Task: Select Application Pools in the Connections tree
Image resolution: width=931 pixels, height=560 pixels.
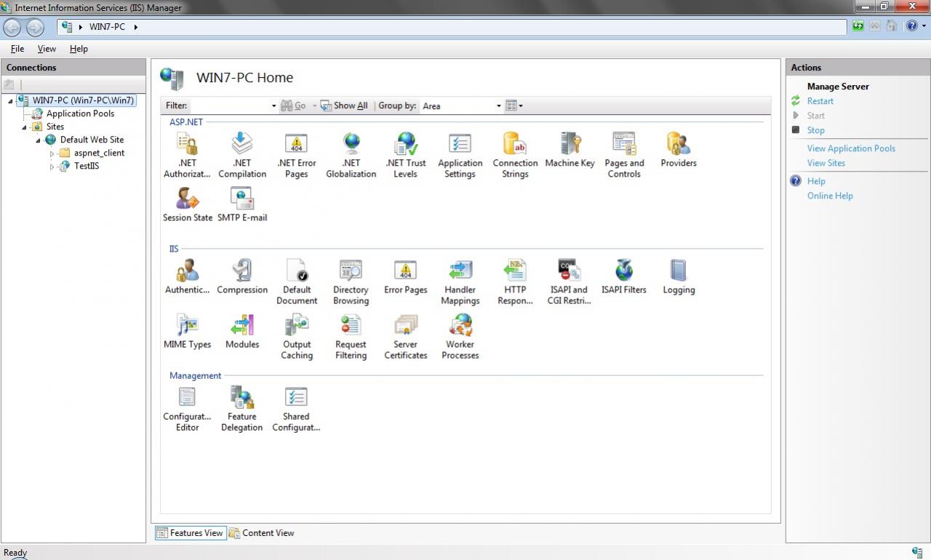Action: pos(80,113)
